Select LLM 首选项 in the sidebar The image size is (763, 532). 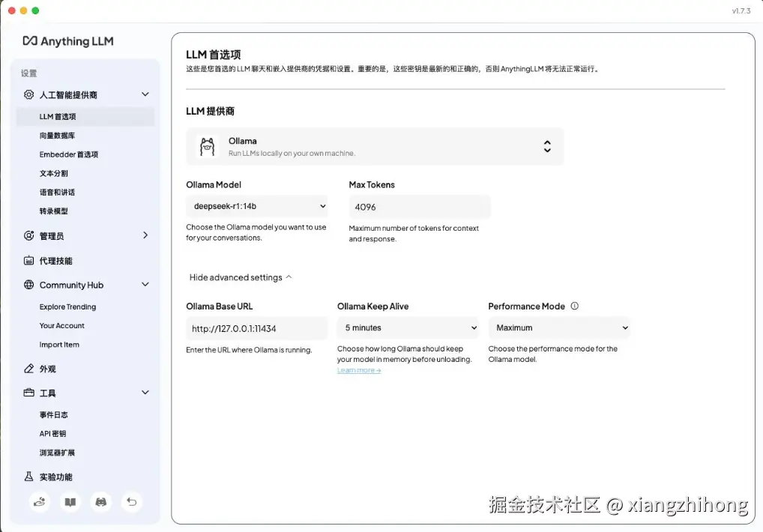pos(85,117)
